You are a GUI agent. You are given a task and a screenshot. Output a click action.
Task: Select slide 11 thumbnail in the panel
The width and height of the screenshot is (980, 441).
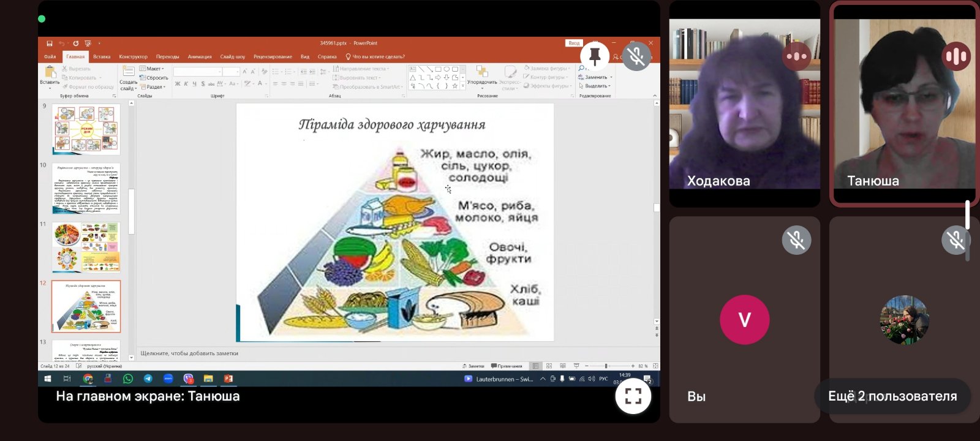click(86, 247)
